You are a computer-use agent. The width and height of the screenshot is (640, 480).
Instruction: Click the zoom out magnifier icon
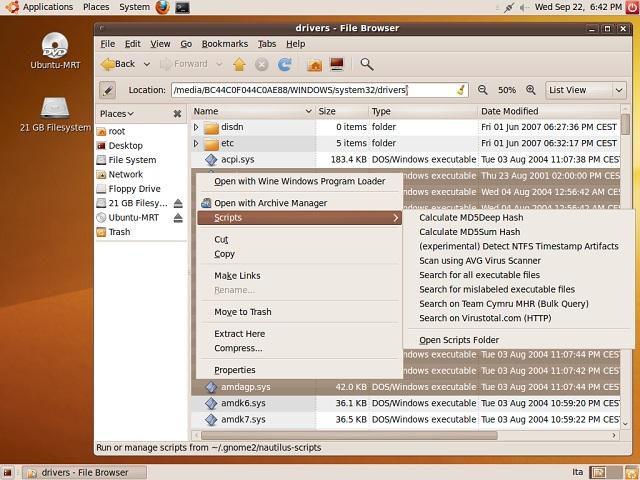(484, 90)
